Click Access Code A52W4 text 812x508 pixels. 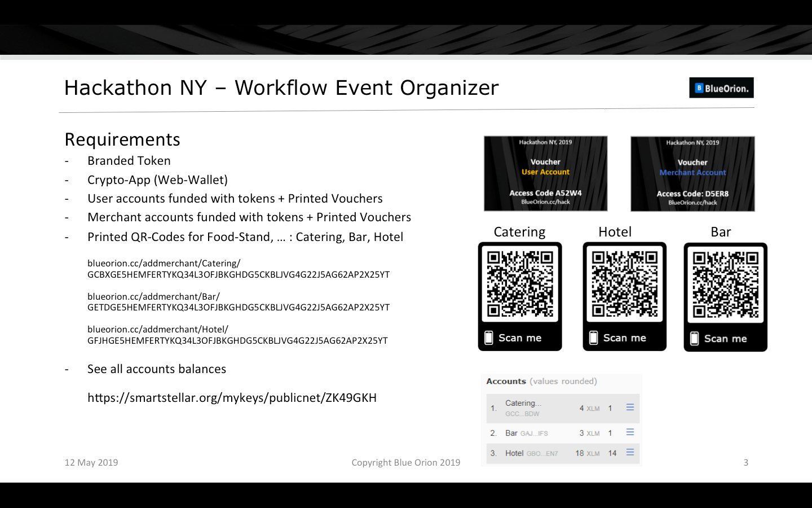click(x=545, y=193)
